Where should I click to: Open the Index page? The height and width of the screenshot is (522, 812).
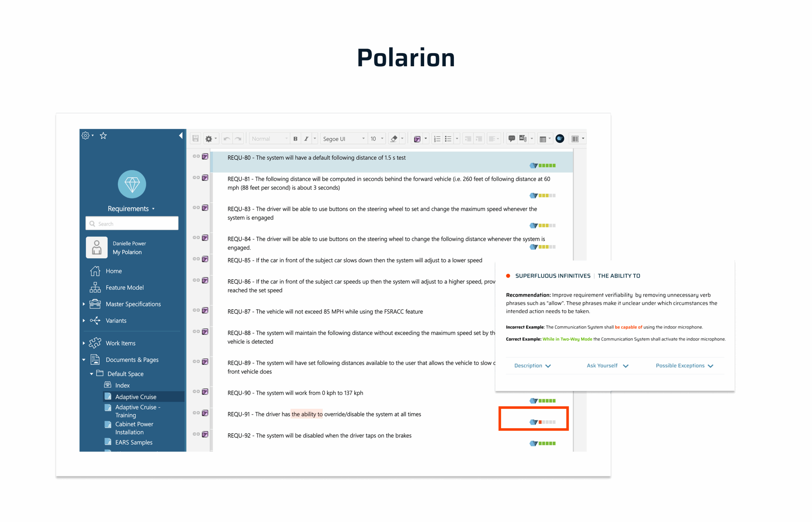tap(122, 385)
